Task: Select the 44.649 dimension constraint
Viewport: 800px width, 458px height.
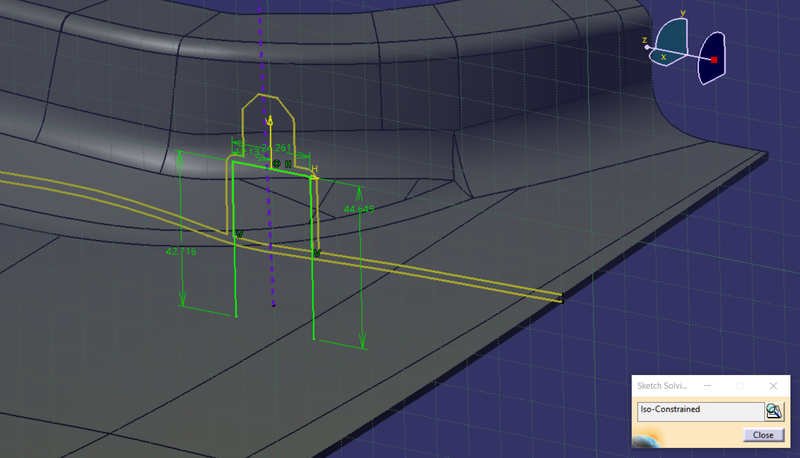Action: (x=358, y=209)
